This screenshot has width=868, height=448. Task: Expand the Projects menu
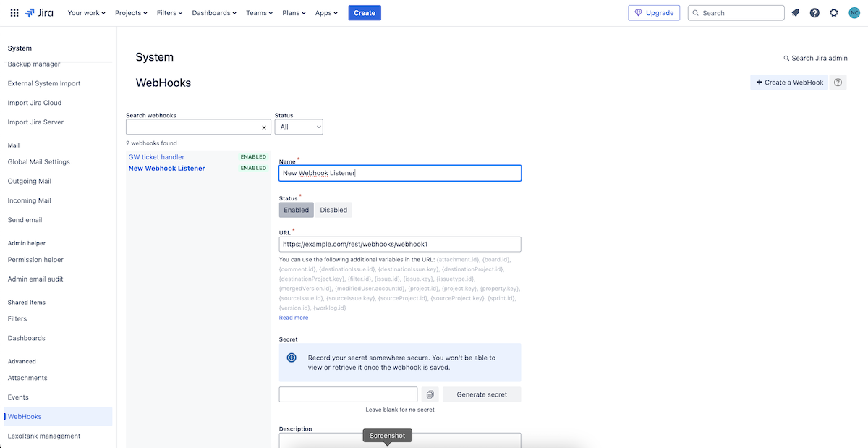click(x=131, y=12)
